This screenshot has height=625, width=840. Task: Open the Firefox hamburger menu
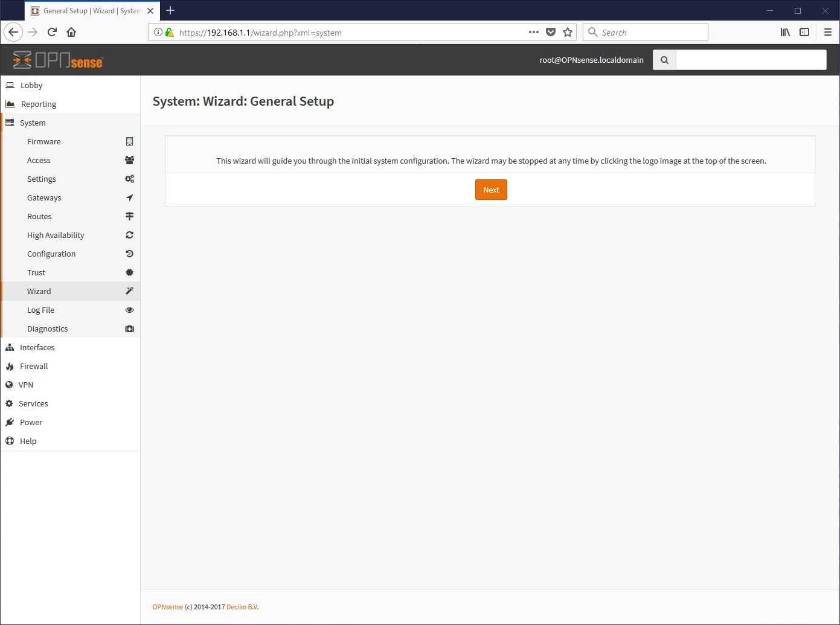coord(827,32)
